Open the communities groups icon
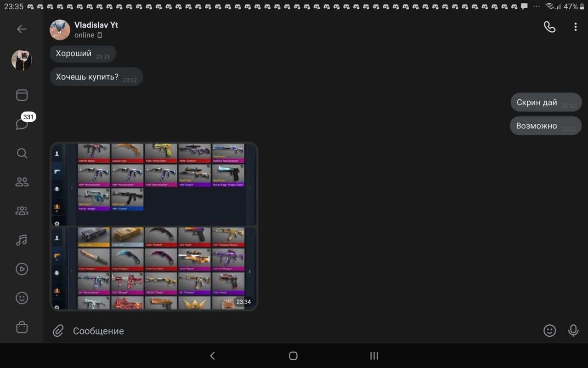Image resolution: width=588 pixels, height=368 pixels. point(22,211)
